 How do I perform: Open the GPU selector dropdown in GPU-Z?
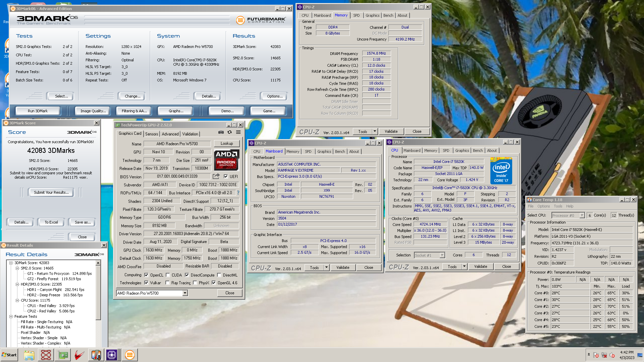(x=185, y=293)
